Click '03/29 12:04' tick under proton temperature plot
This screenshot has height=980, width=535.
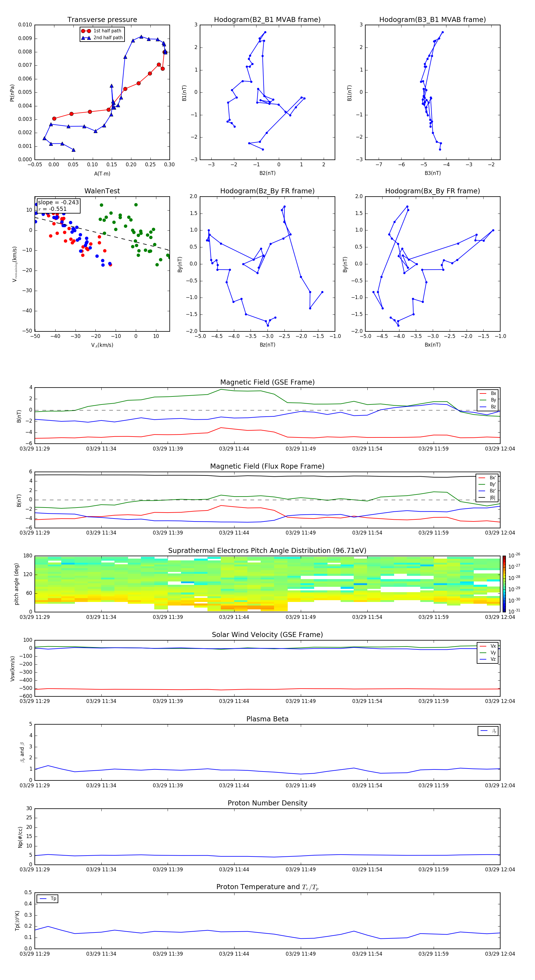click(500, 954)
